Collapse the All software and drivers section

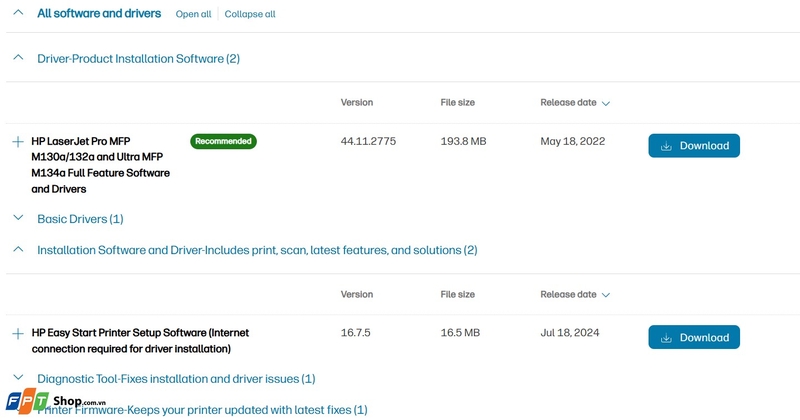[x=18, y=13]
